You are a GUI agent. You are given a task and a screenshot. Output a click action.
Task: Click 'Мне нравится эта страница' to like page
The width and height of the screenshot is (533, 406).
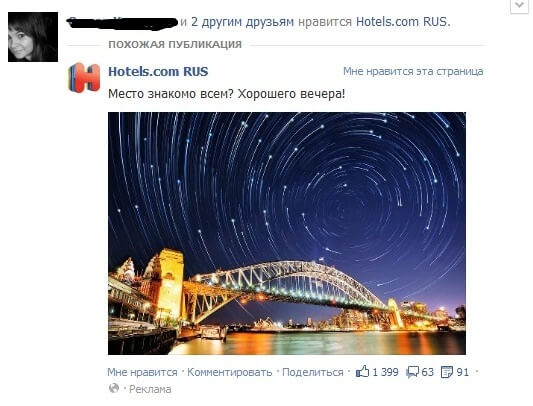[x=413, y=71]
